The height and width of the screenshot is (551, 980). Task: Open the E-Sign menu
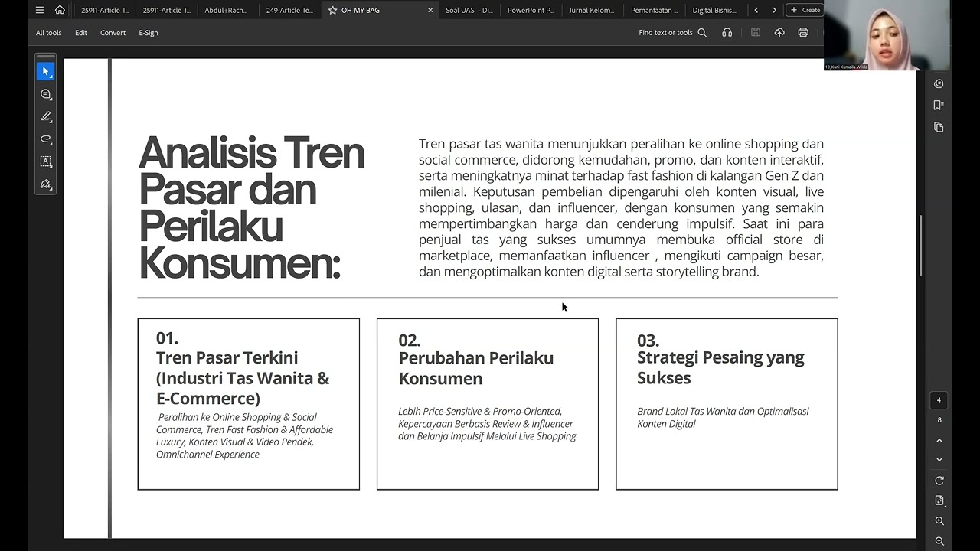pos(149,33)
